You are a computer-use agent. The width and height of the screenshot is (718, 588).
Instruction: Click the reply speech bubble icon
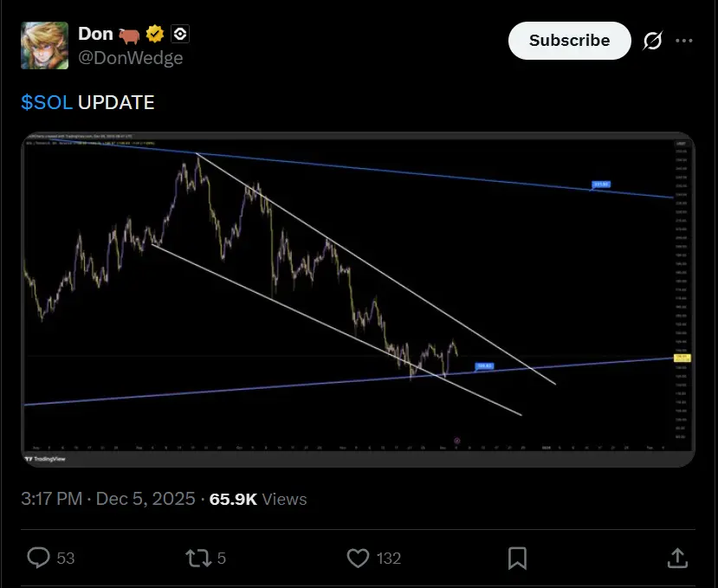pos(39,558)
